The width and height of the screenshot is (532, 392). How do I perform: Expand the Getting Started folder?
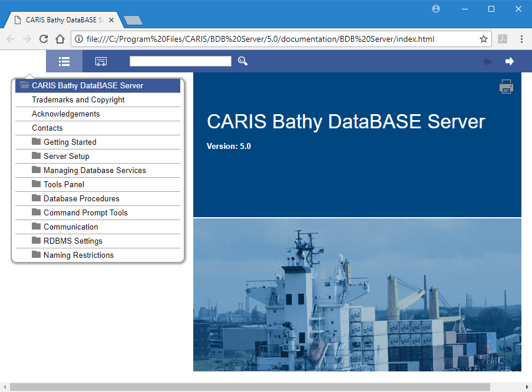(x=70, y=142)
